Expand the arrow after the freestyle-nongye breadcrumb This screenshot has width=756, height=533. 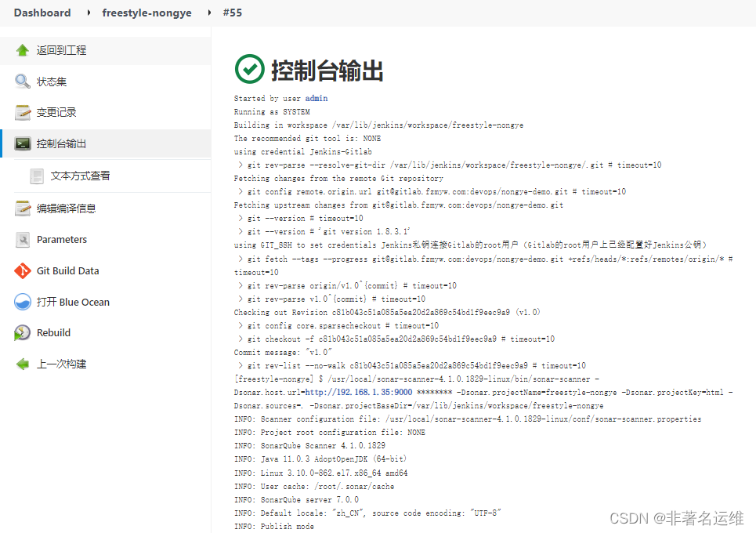(209, 13)
